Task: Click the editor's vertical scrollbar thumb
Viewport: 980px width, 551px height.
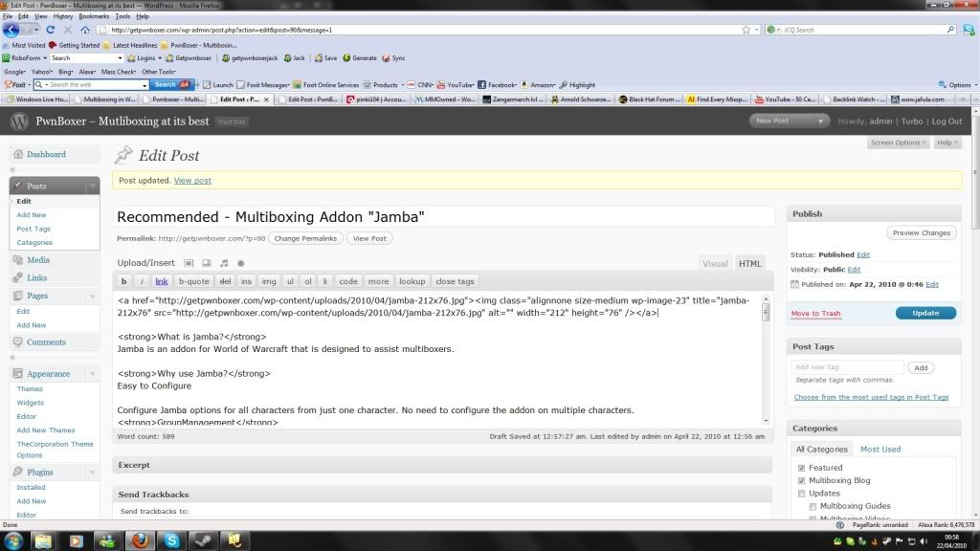Action: pyautogui.click(x=766, y=313)
